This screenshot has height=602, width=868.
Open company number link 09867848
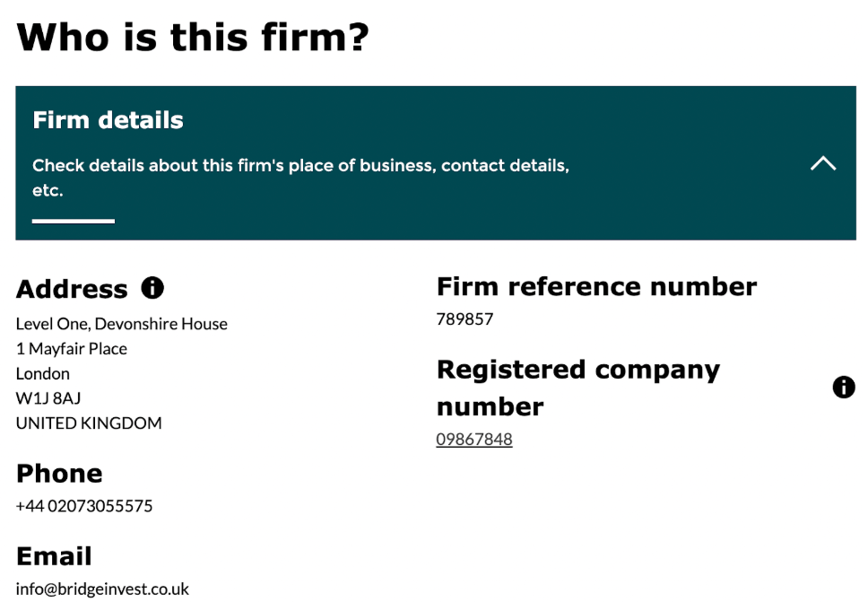(x=473, y=440)
